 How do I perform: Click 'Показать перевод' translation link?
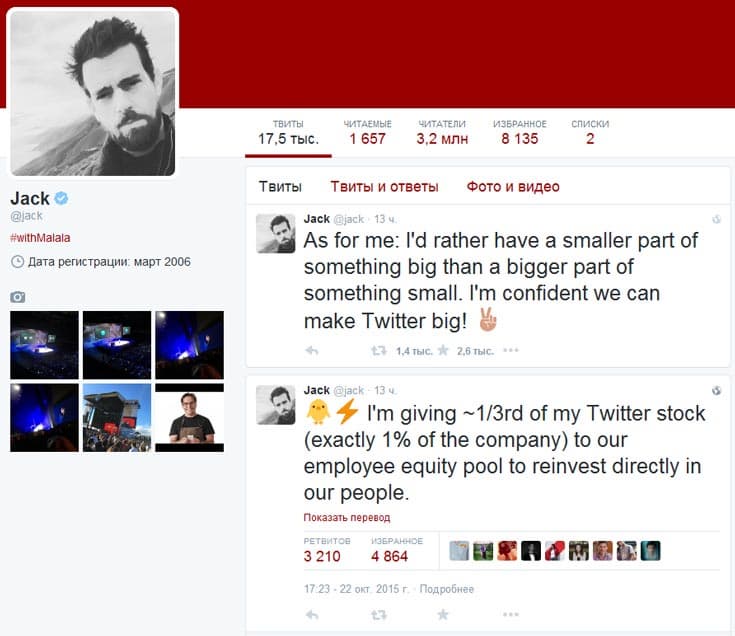click(347, 518)
